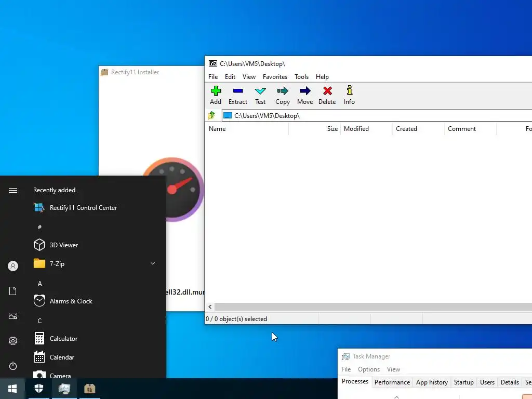Choose the Move toolbar icon
532x399 pixels.
pos(305,96)
